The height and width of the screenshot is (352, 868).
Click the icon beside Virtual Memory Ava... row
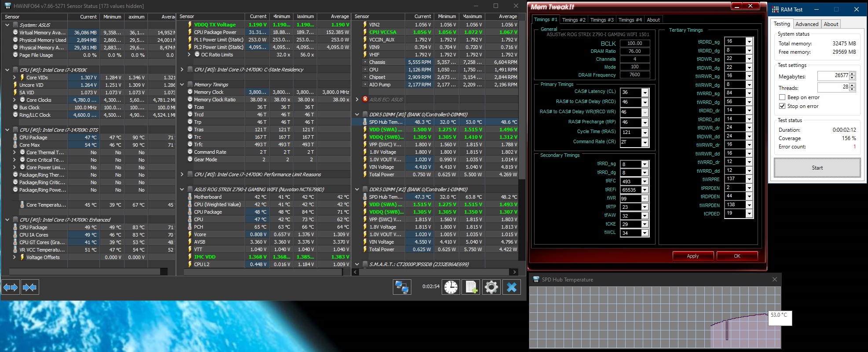pyautogui.click(x=15, y=33)
